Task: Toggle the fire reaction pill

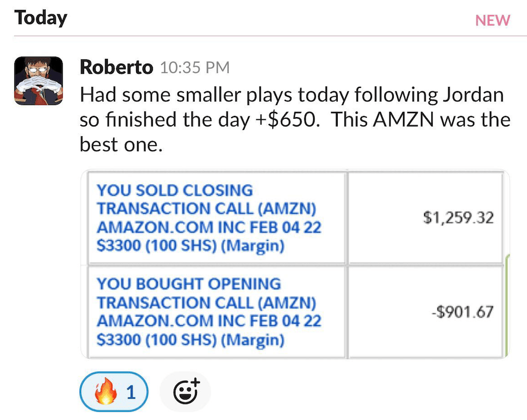Action: pyautogui.click(x=114, y=392)
